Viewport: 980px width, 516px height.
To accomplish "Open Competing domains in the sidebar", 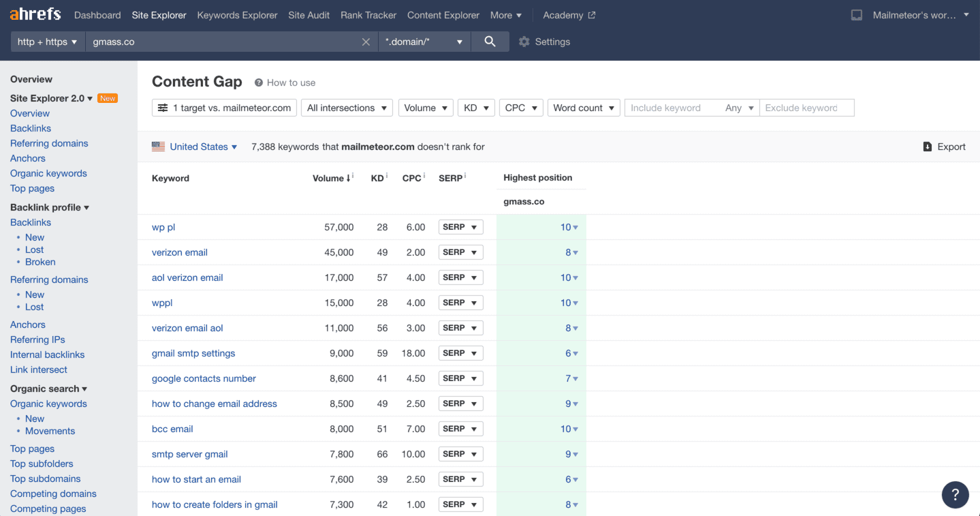I will pyautogui.click(x=53, y=494).
